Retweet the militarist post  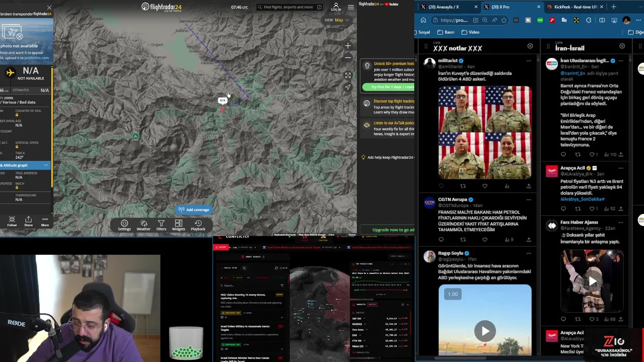tap(463, 186)
